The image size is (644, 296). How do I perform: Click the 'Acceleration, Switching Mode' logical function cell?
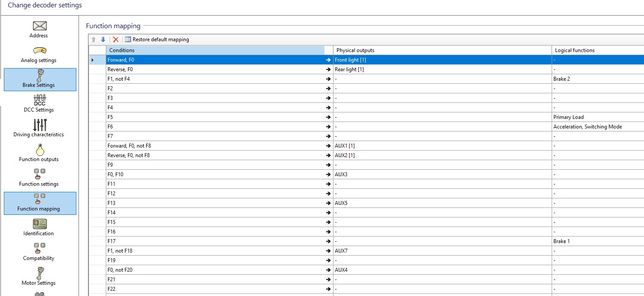pos(588,127)
